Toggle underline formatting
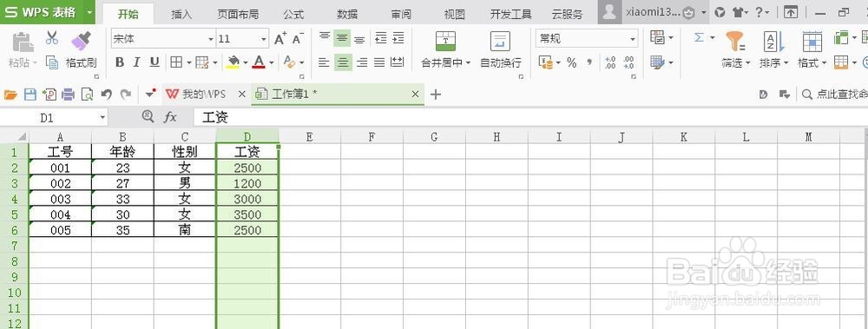Image resolution: width=868 pixels, height=329 pixels. click(155, 62)
